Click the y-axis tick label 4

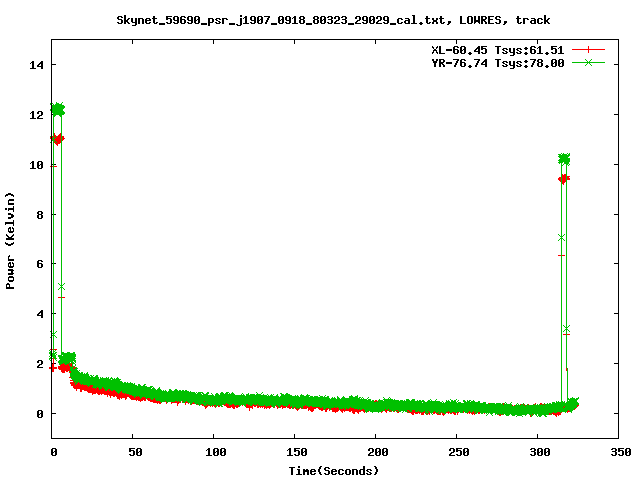(40, 314)
